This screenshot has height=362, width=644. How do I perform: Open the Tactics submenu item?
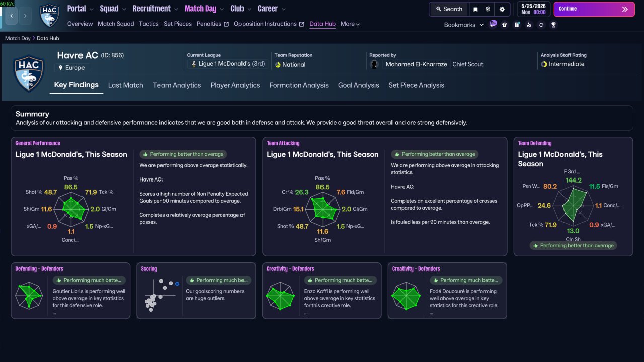(x=149, y=24)
